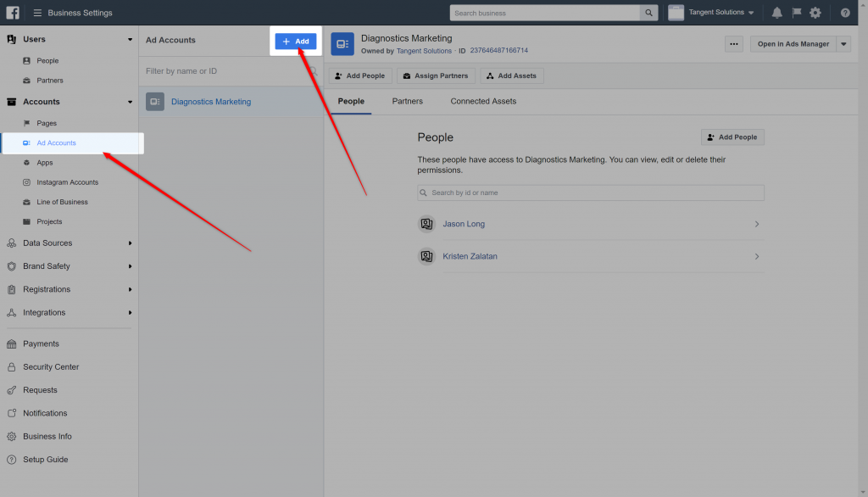Click the Assign Partners button
The width and height of the screenshot is (868, 497).
tap(437, 76)
